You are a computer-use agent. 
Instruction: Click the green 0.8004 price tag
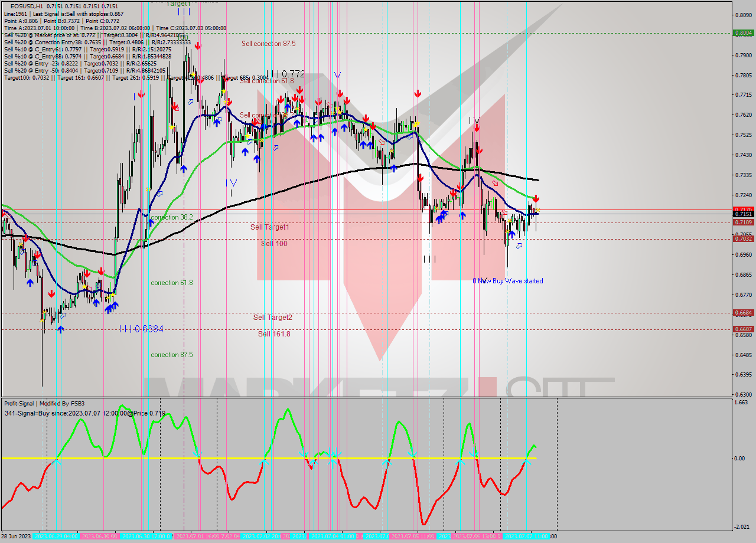coord(742,33)
